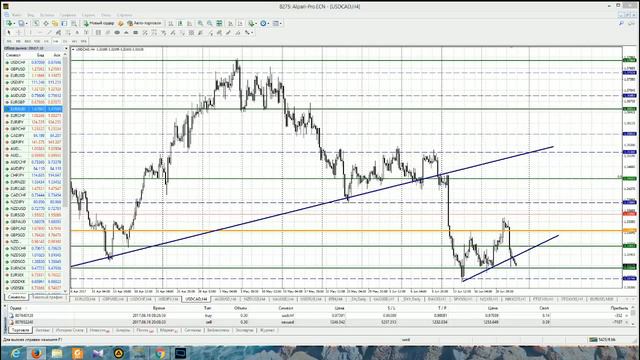This screenshot has height=360, width=640.
Task: Select the Rectangle drawing tool
Action: [136, 33]
